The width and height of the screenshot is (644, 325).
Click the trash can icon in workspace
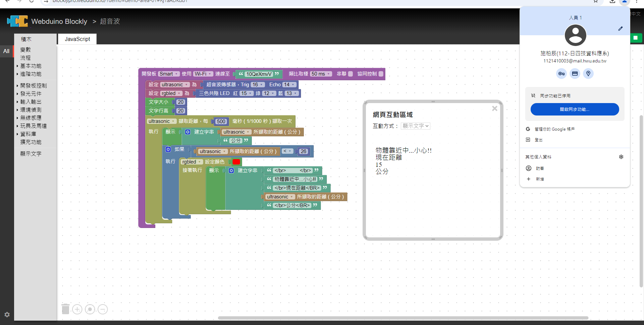pos(65,309)
